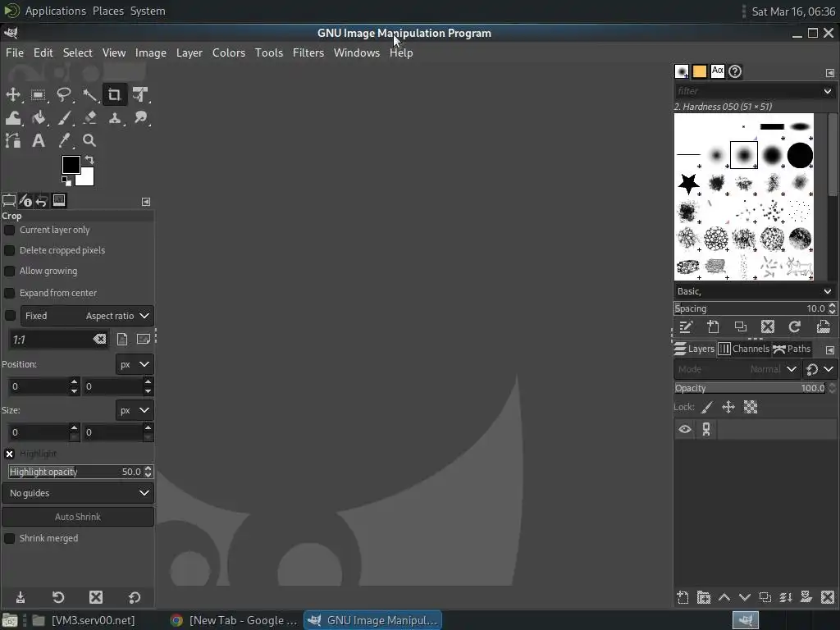Select the Paths tool

pyautogui.click(x=13, y=141)
